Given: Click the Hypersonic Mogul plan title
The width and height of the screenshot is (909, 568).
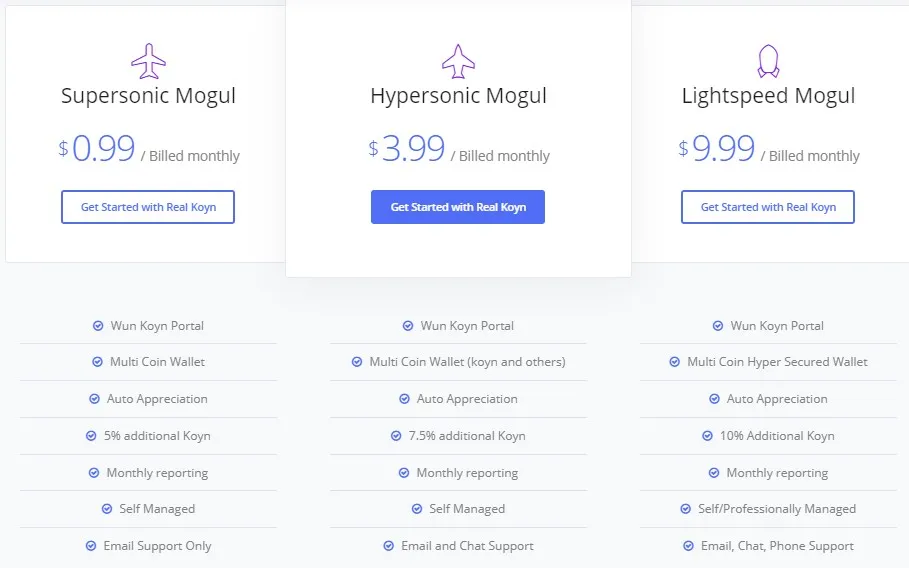Looking at the screenshot, I should tap(459, 96).
